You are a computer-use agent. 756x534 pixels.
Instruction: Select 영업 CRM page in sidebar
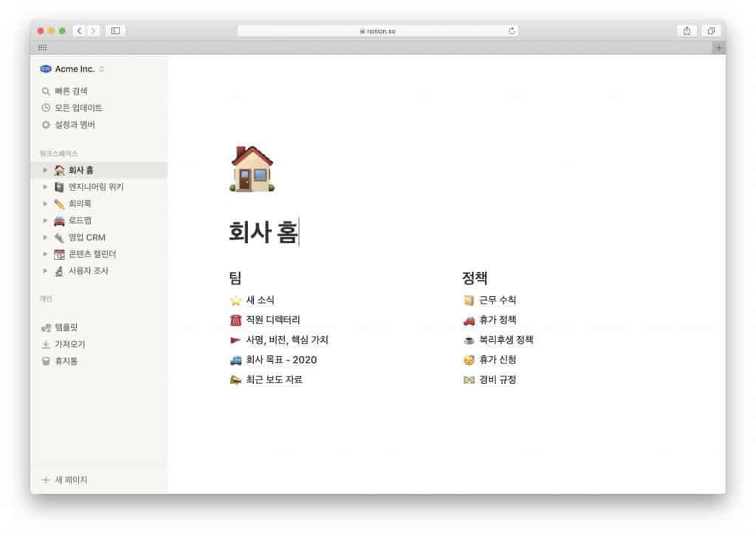click(x=86, y=237)
